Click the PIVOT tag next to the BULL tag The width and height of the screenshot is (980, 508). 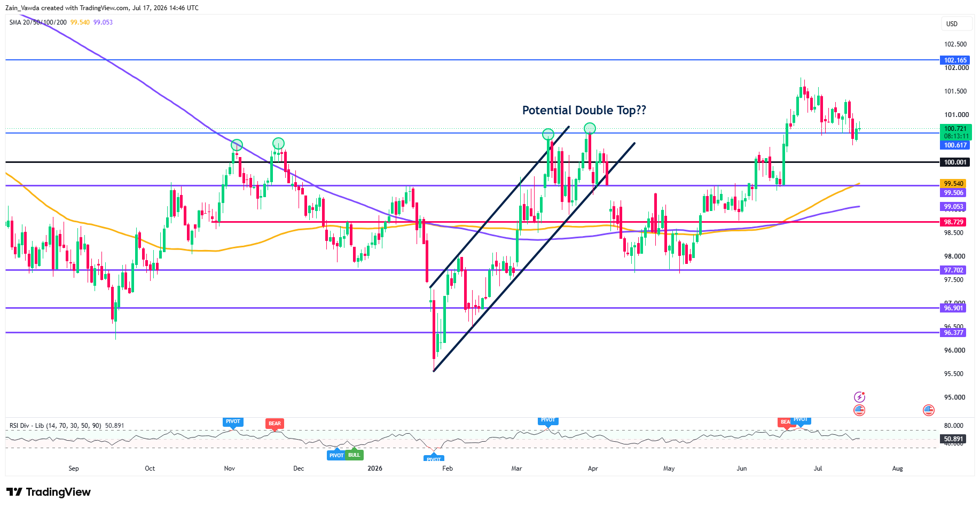336,455
